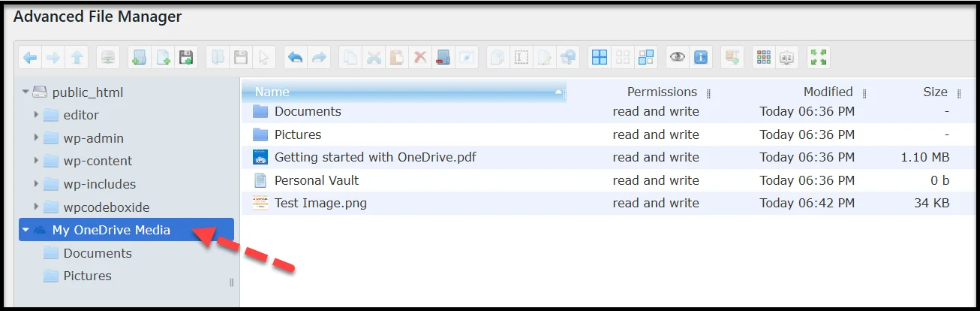Sort by the Name column header
Viewport: 980px width, 311px height.
pyautogui.click(x=404, y=92)
